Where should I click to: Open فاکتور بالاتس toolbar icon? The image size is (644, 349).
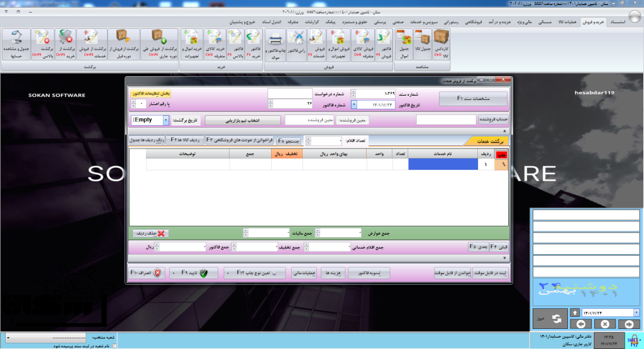tap(235, 45)
